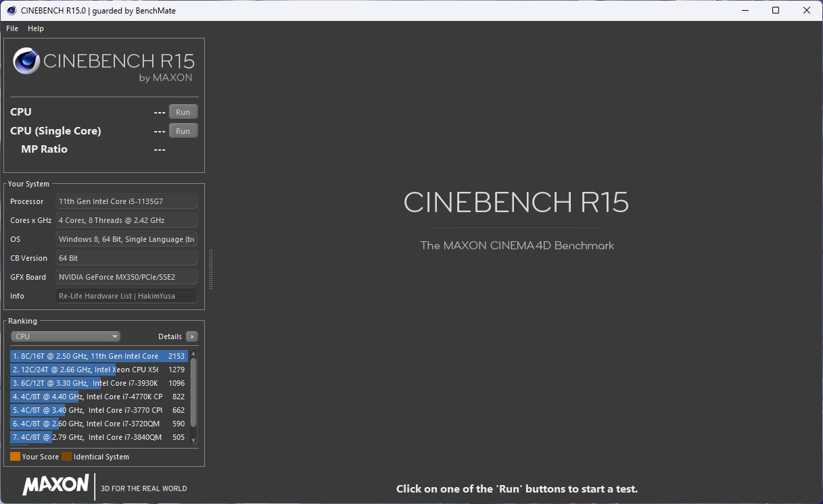Screen dimensions: 823x504
Task: Select ranking entry Core i7-4770K
Action: [99, 397]
